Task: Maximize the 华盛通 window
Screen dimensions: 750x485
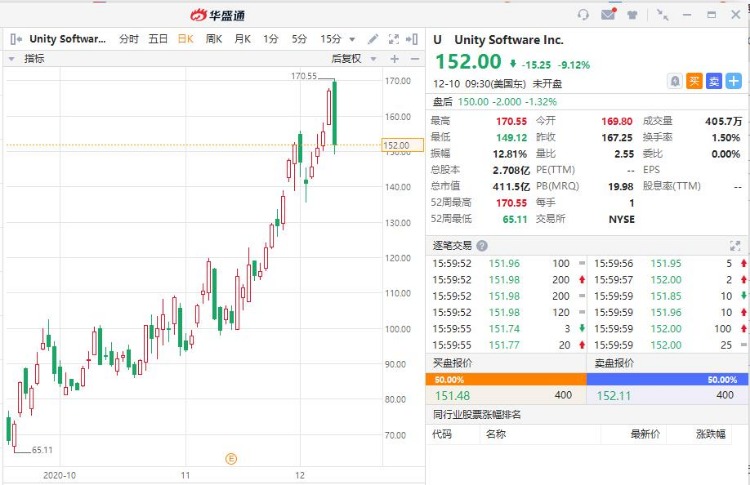Action: tap(712, 15)
